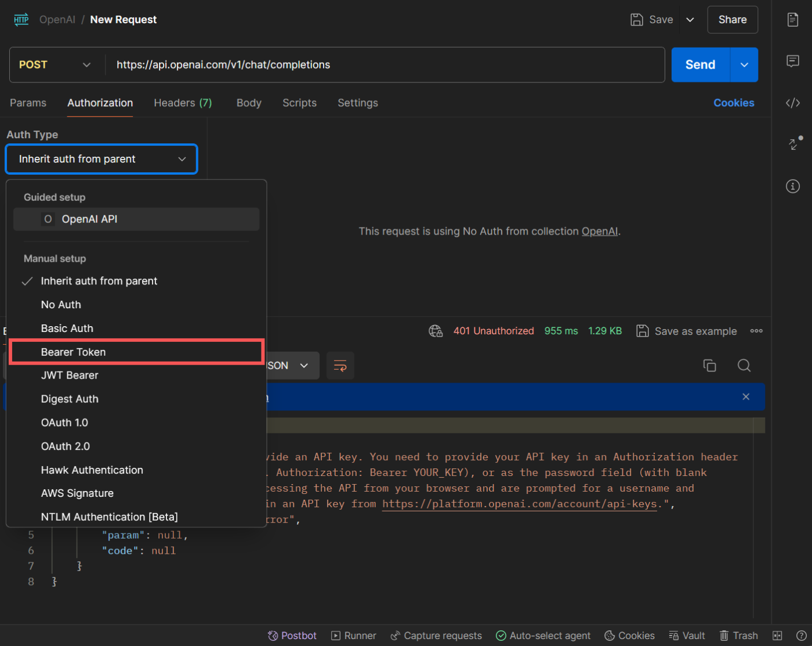Open the help question mark icon
Image resolution: width=812 pixels, height=646 pixels.
click(802, 636)
